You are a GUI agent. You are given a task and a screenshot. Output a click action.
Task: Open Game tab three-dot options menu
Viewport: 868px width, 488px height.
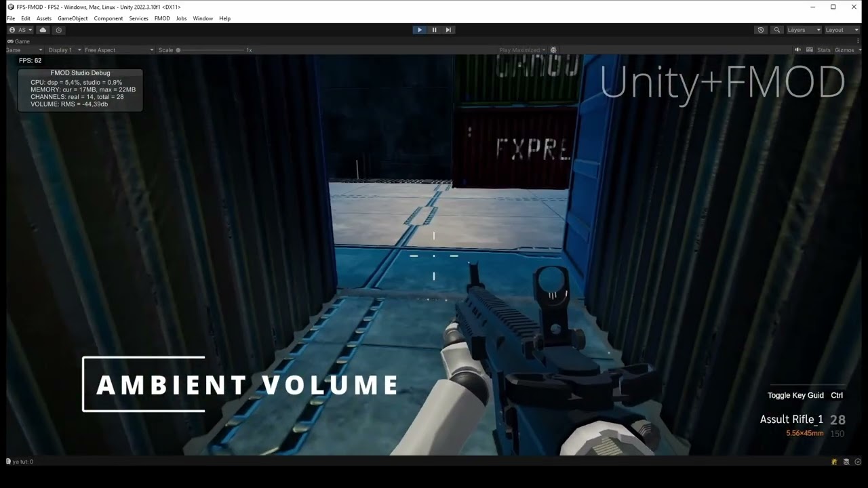(858, 41)
